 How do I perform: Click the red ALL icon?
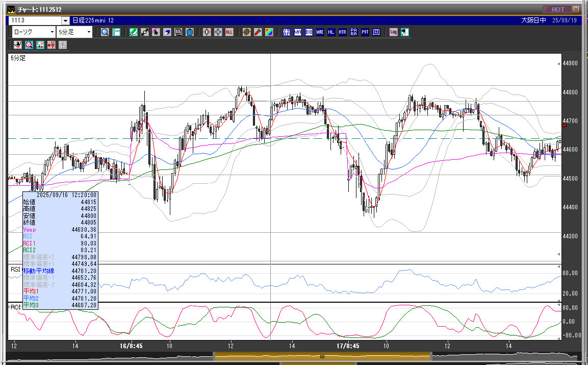coord(229,32)
